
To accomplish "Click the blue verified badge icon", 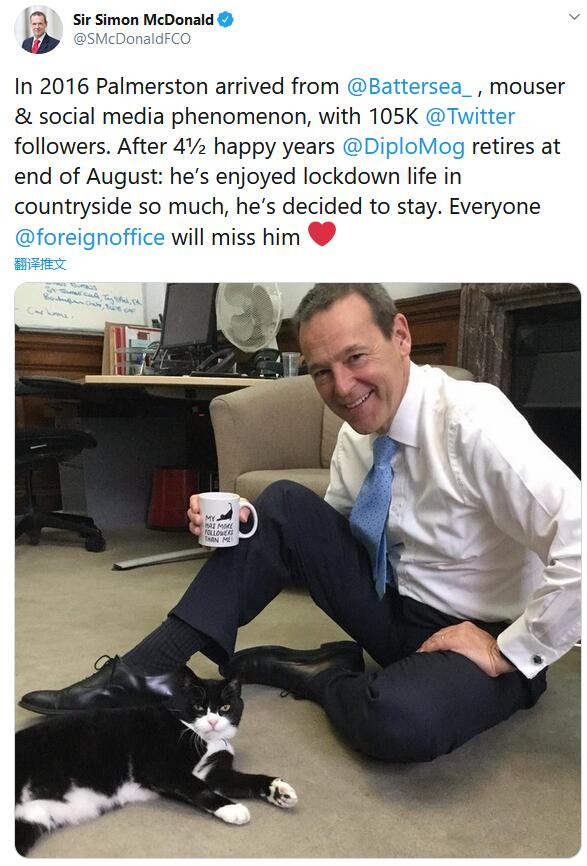I will point(225,20).
